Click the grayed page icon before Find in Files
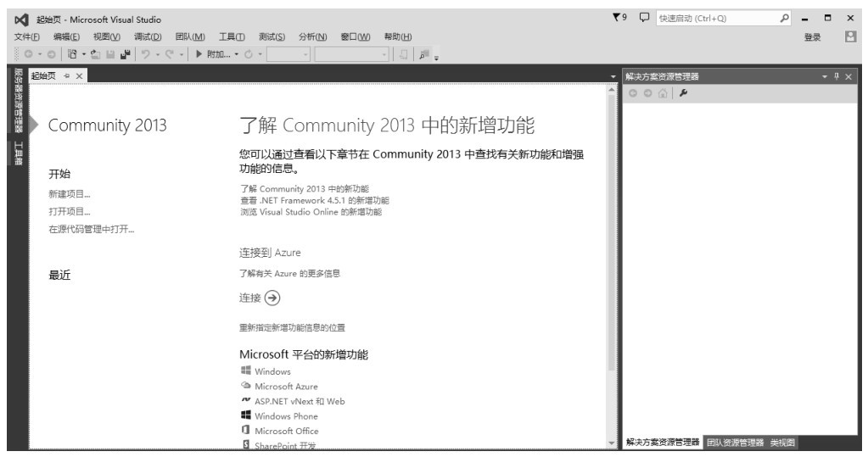Screen dimensions: 868x457 403,54
